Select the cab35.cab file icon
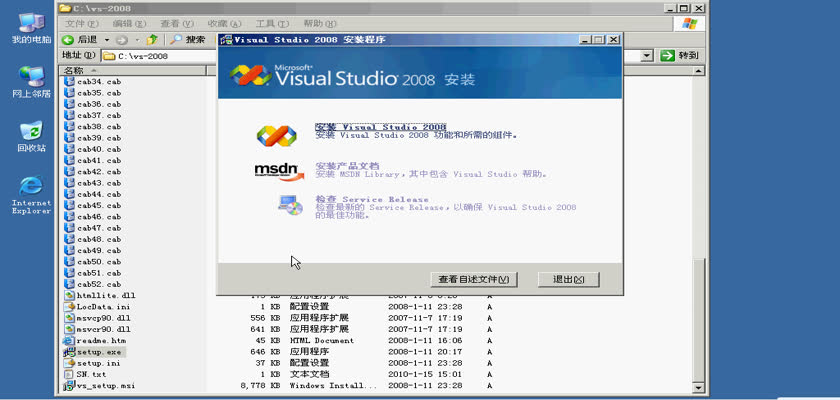This screenshot has height=400, width=840. pos(69,93)
